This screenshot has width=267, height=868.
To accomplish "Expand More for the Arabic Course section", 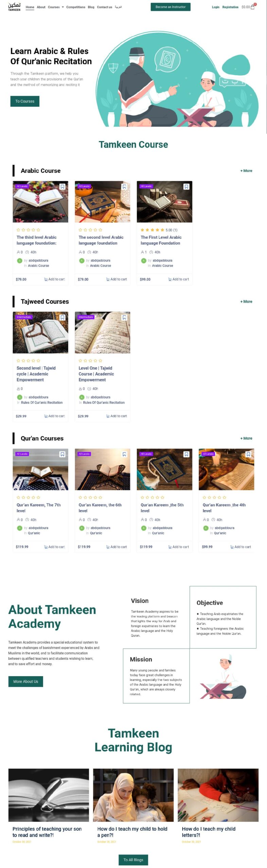I will tap(246, 171).
